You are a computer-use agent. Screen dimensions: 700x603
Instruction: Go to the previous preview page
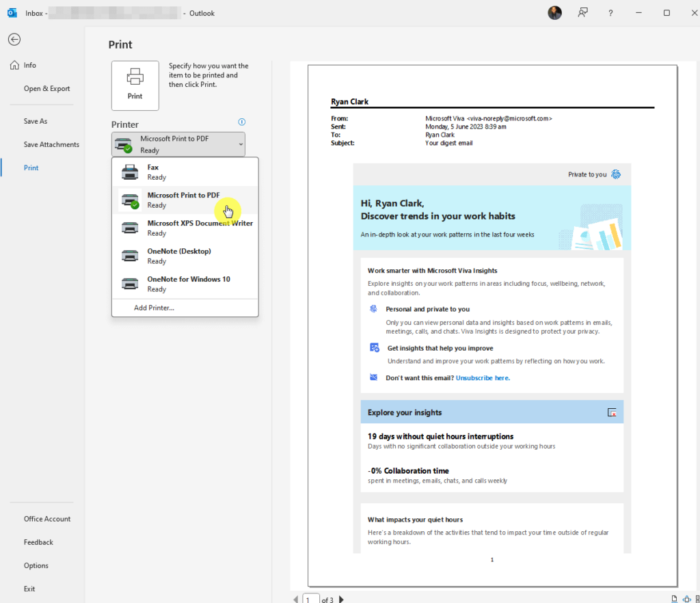[x=295, y=600]
